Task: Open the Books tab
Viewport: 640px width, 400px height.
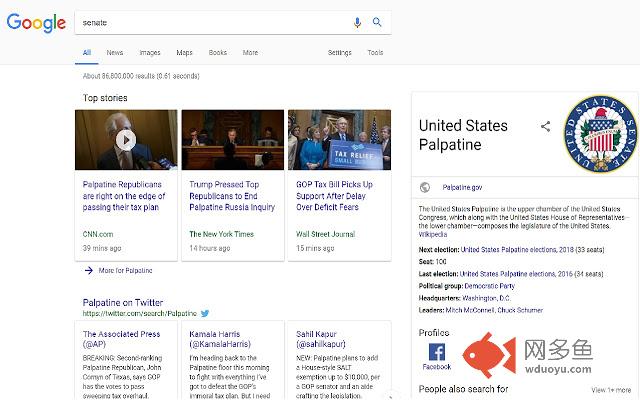Action: [x=218, y=53]
